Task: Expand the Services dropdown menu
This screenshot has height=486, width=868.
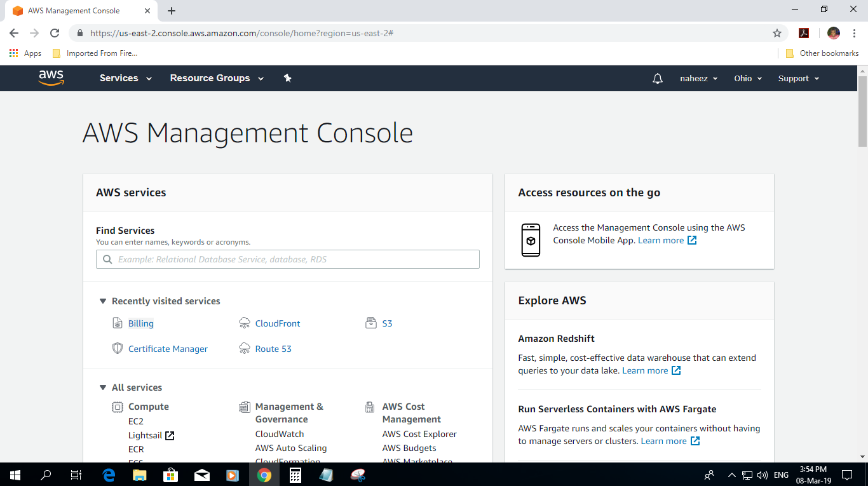Action: 126,78
